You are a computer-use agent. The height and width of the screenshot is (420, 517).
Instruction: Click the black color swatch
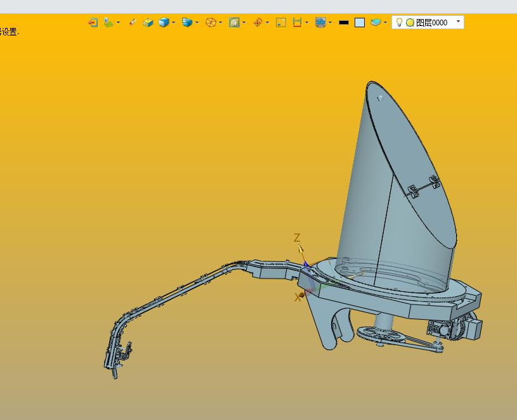click(344, 22)
